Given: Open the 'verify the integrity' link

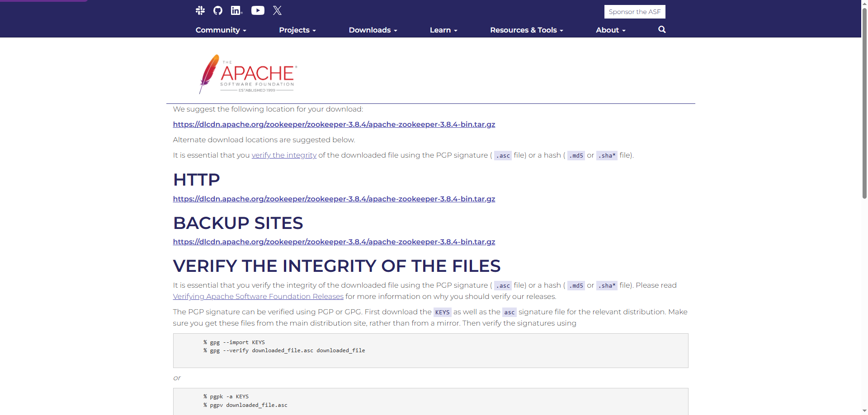Looking at the screenshot, I should (284, 155).
